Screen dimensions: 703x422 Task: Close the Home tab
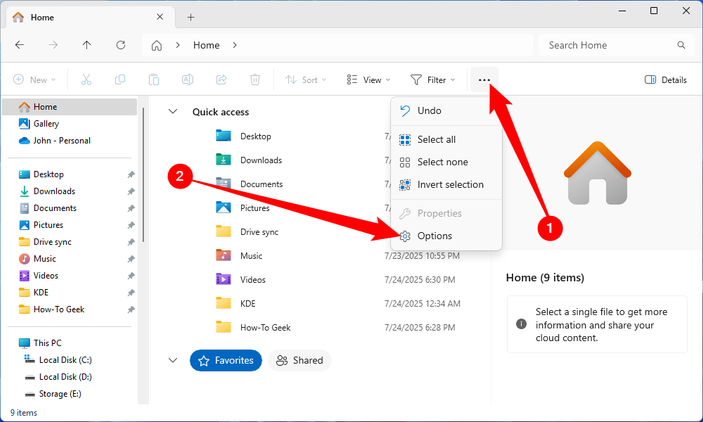click(x=160, y=17)
